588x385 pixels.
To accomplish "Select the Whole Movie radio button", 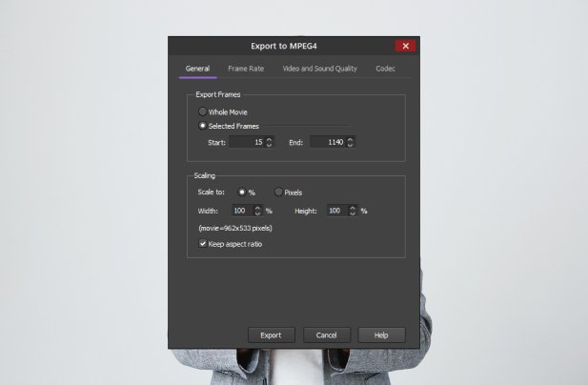I will pyautogui.click(x=202, y=111).
